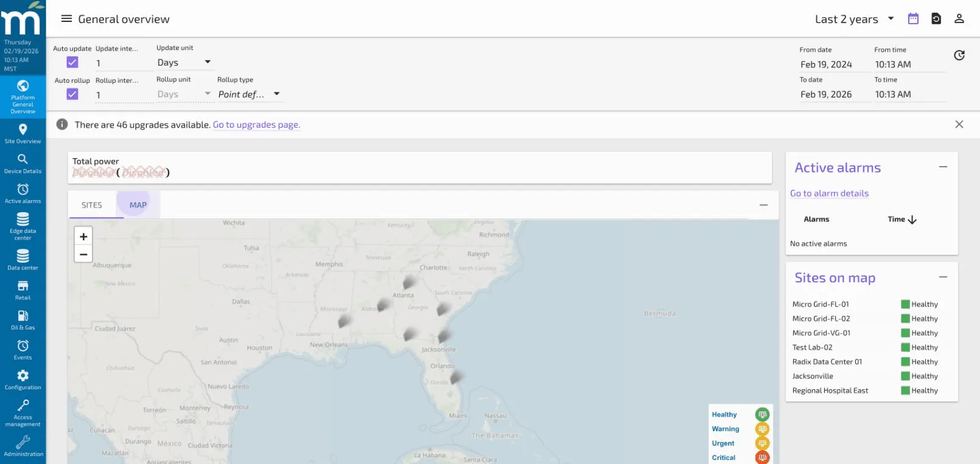Collapse the Active alarms panel

(943, 167)
